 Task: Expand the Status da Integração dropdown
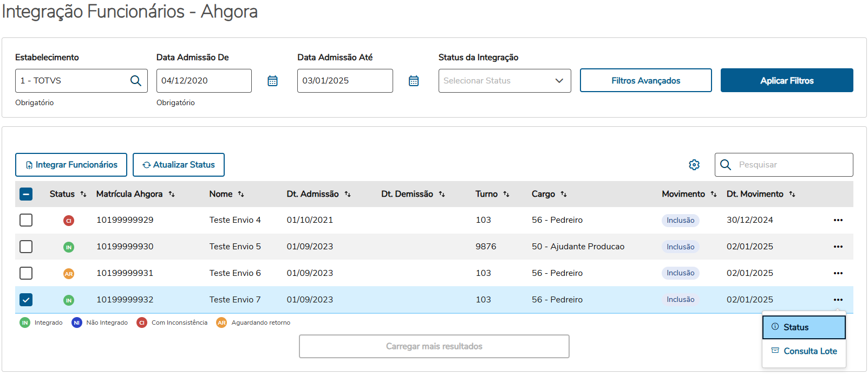click(x=504, y=81)
